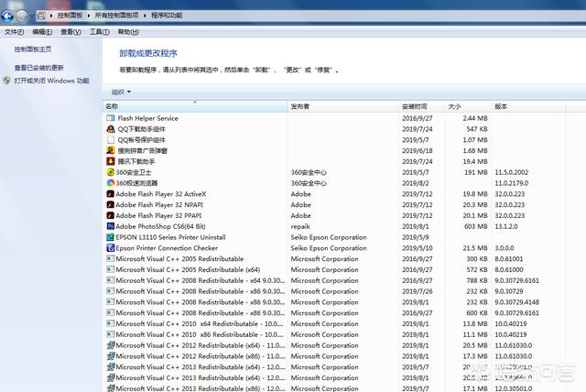Click size cell 603 MB
The image size is (586, 392).
[x=476, y=226]
